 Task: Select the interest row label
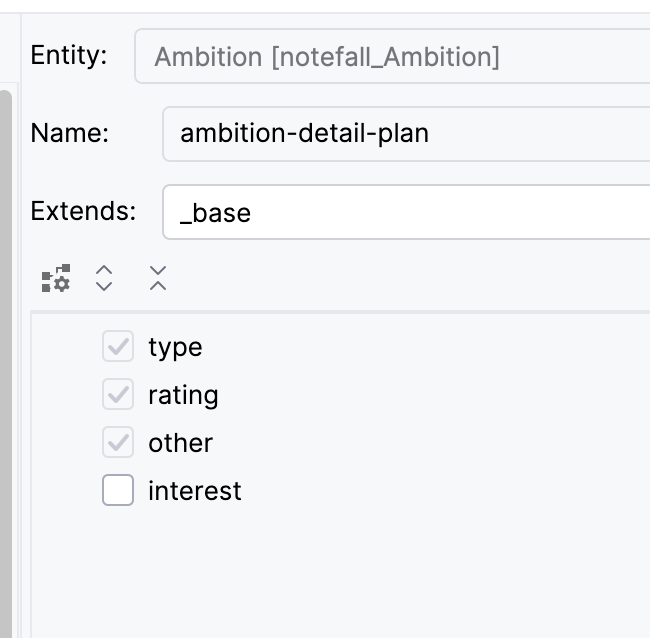pos(195,491)
